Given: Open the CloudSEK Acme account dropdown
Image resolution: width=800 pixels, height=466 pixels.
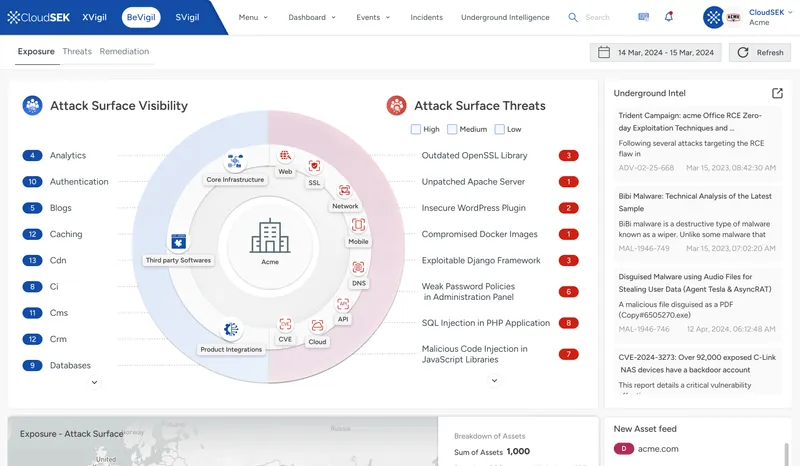Looking at the screenshot, I should 770,17.
